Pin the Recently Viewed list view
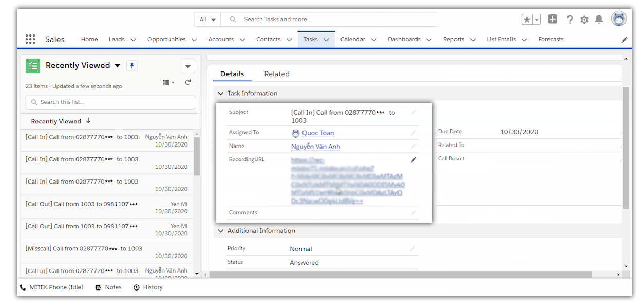This screenshot has height=308, width=644. pos(132,66)
